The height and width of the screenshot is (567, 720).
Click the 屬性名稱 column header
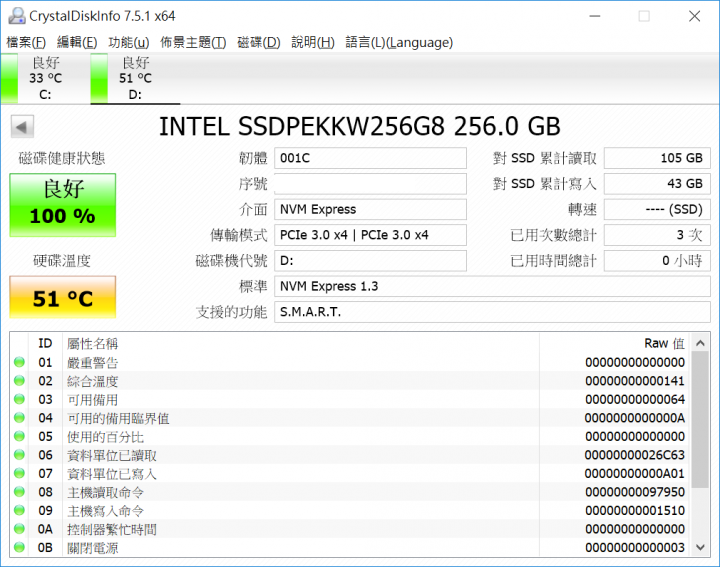(x=92, y=343)
